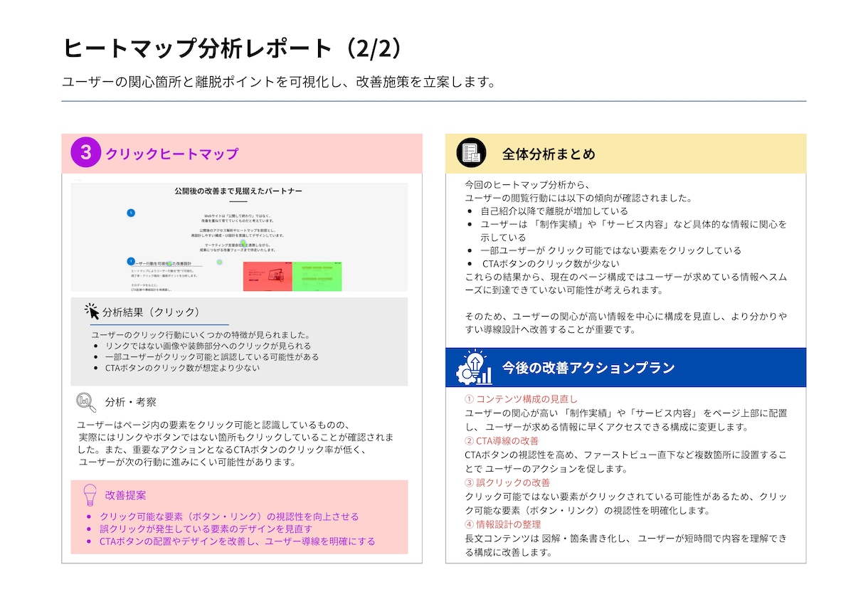Select heatmap title 公開後の改善まで見据えたパートナー
This screenshot has width=868, height=614.
[238, 191]
